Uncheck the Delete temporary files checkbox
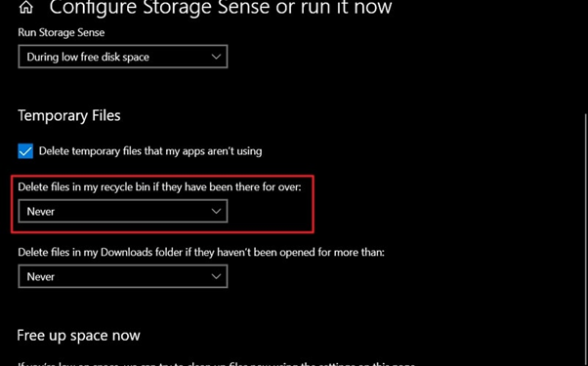Image resolution: width=588 pixels, height=366 pixels. tap(25, 151)
